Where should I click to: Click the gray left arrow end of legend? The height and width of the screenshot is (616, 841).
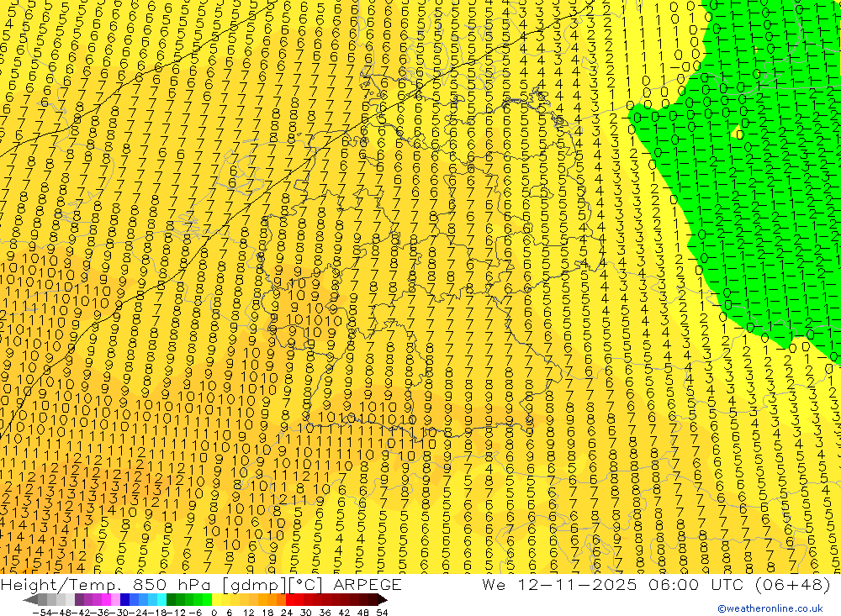click(30, 600)
